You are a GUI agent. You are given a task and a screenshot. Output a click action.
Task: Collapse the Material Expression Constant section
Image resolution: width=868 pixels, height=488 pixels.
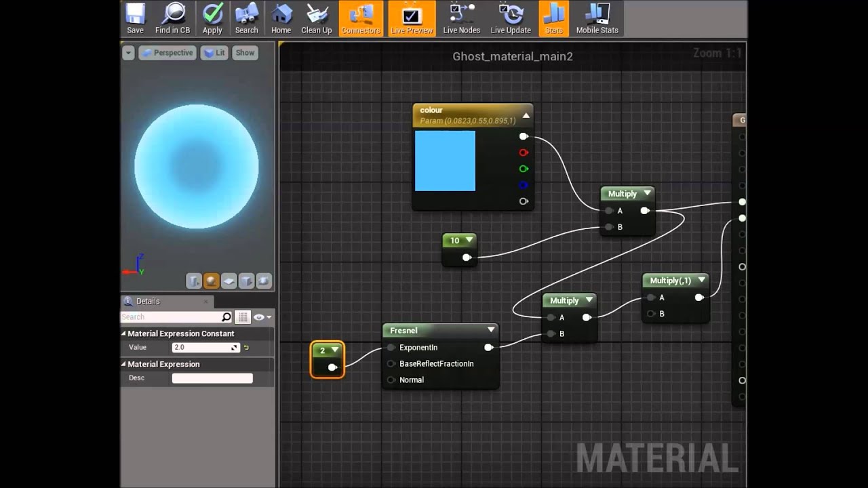(124, 333)
